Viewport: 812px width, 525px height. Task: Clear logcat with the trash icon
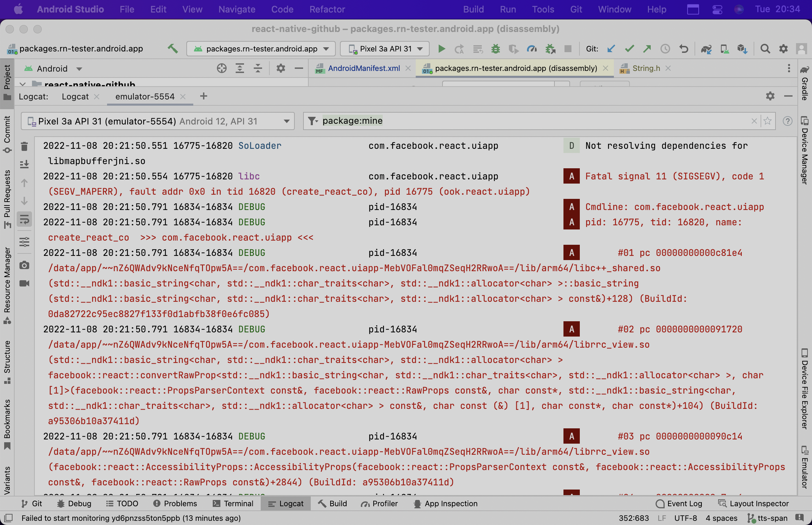pos(24,147)
